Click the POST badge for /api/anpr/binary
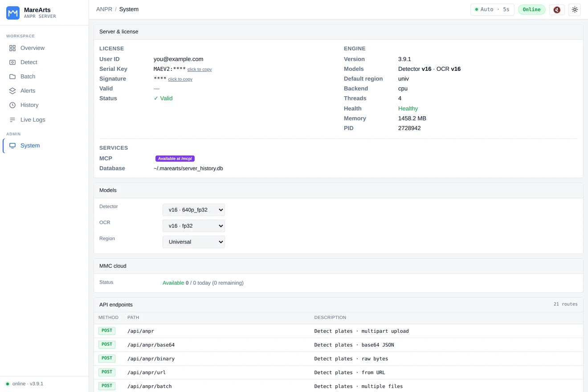This screenshot has width=588, height=392. click(x=107, y=358)
